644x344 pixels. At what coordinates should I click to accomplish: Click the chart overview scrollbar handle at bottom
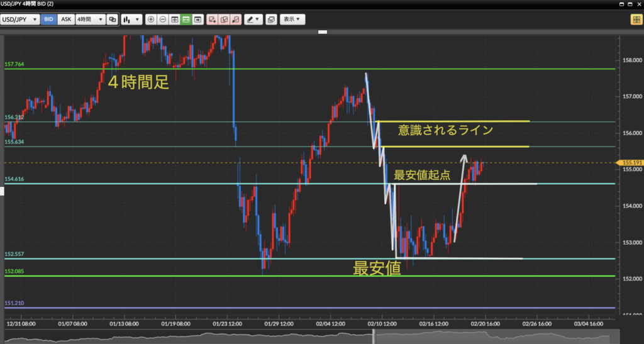click(374, 336)
